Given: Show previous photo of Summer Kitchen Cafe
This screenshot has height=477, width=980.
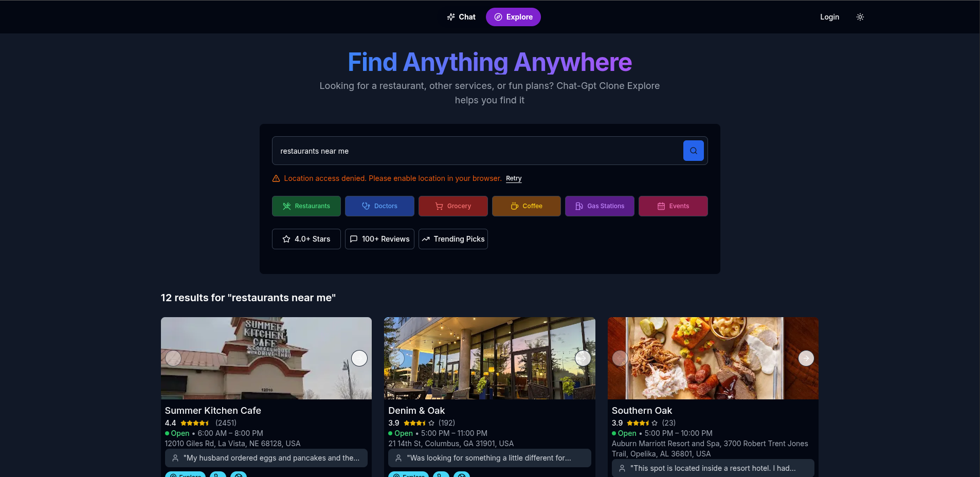Looking at the screenshot, I should [x=173, y=358].
